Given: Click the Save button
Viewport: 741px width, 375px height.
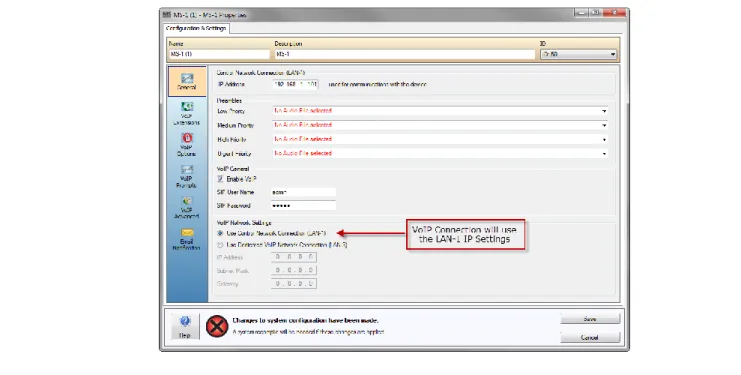Looking at the screenshot, I should tap(590, 319).
